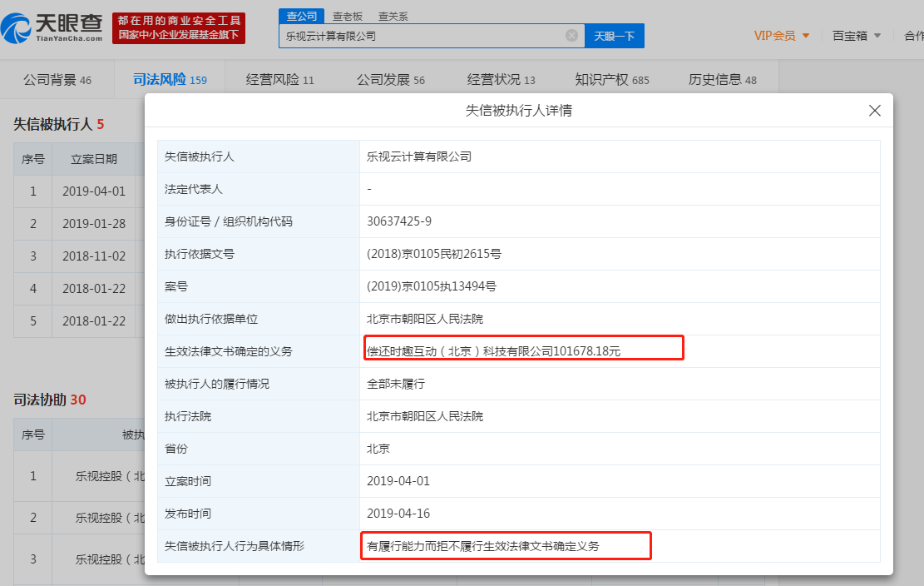The image size is (924, 586).
Task: Switch to the 查老板 search tab
Action: coord(348,17)
